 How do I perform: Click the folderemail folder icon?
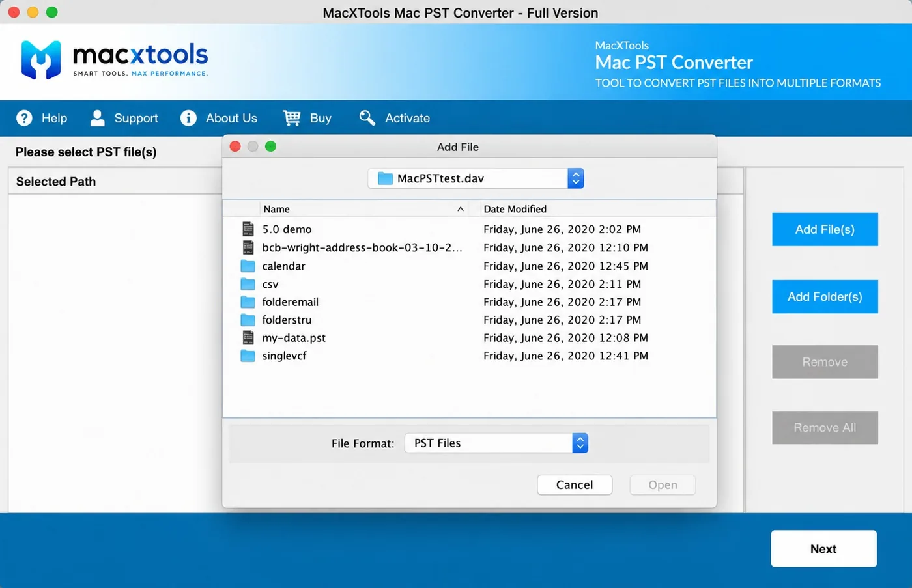tap(248, 301)
